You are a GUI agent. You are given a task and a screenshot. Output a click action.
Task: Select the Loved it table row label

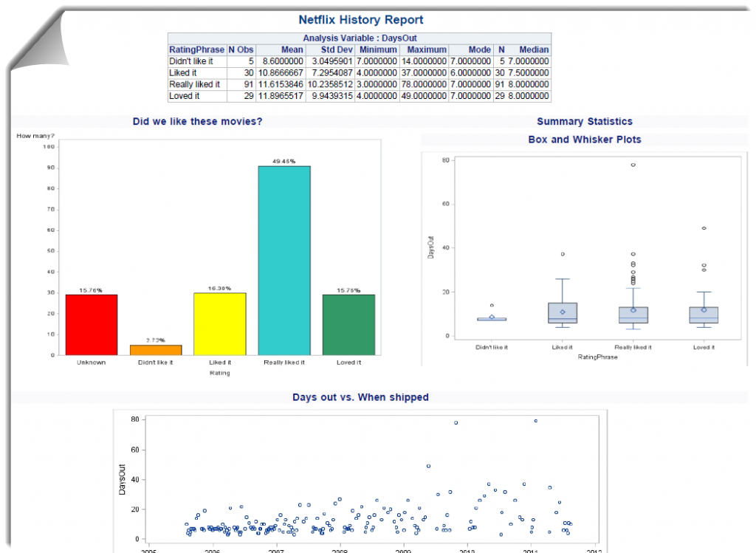coord(185,96)
